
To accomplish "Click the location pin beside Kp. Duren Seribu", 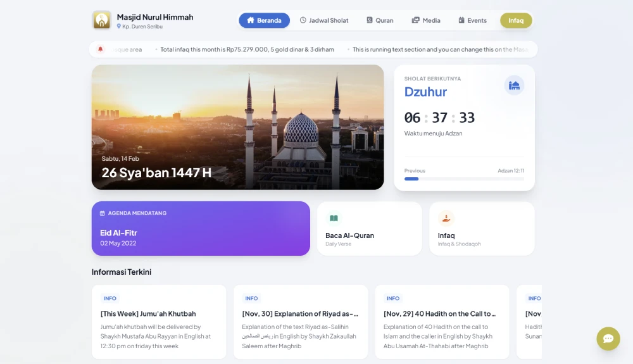I will point(119,26).
